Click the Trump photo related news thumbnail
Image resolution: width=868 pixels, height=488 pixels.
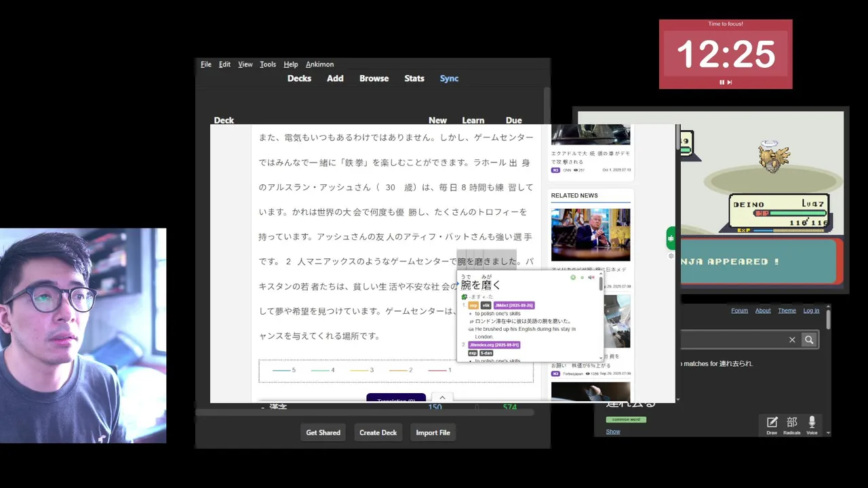pos(591,235)
